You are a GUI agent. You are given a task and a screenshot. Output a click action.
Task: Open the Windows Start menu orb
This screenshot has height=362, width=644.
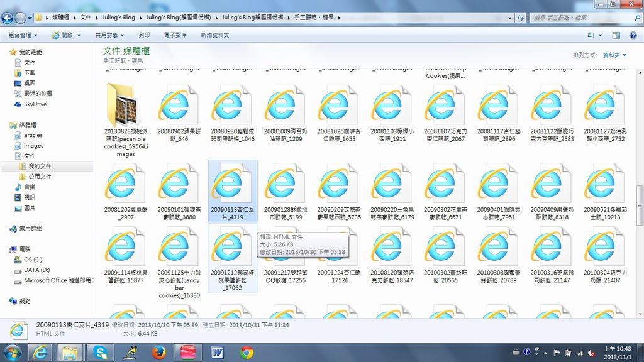coord(13,353)
